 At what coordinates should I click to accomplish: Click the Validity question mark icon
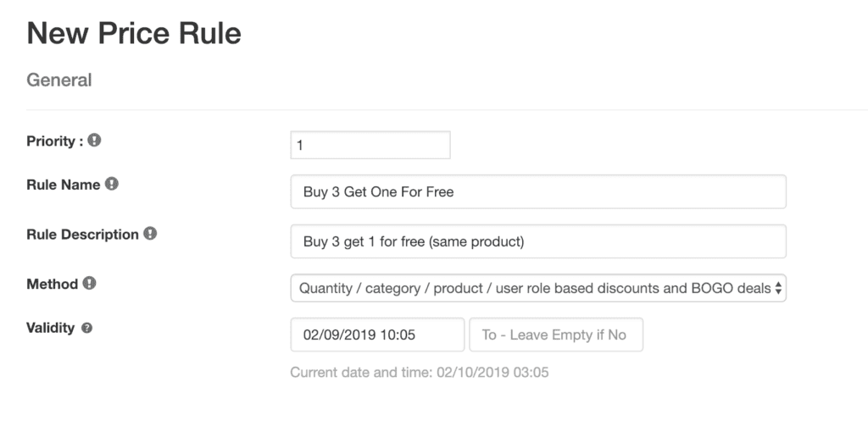87,328
